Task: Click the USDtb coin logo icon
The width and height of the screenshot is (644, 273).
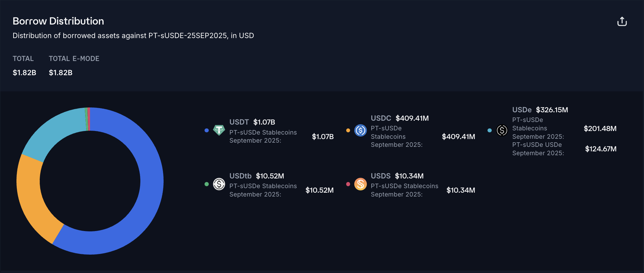Action: click(219, 184)
